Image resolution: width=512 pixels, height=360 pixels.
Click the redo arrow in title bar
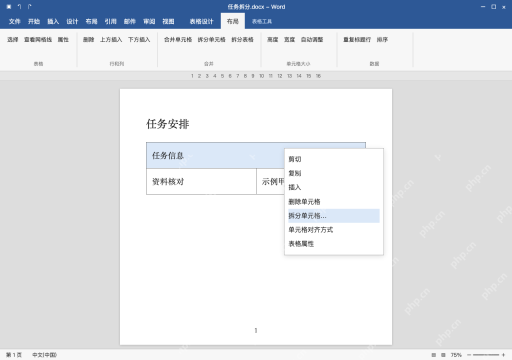point(30,7)
